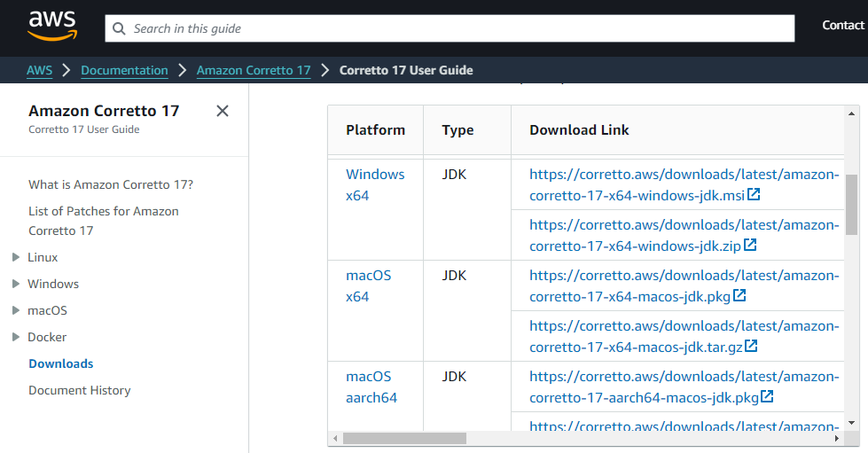Click table scroll right arrow
Image resolution: width=868 pixels, height=453 pixels.
[837, 439]
